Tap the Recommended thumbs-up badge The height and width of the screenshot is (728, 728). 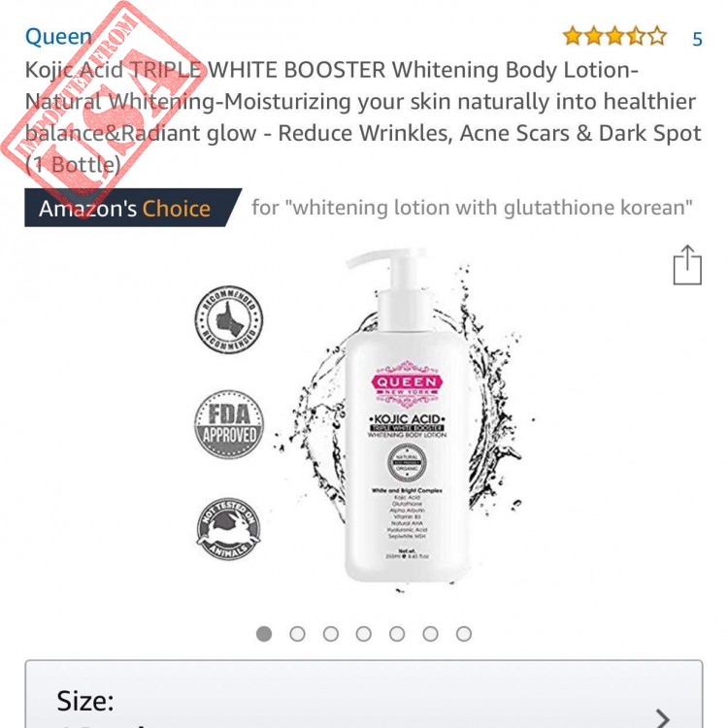[228, 319]
